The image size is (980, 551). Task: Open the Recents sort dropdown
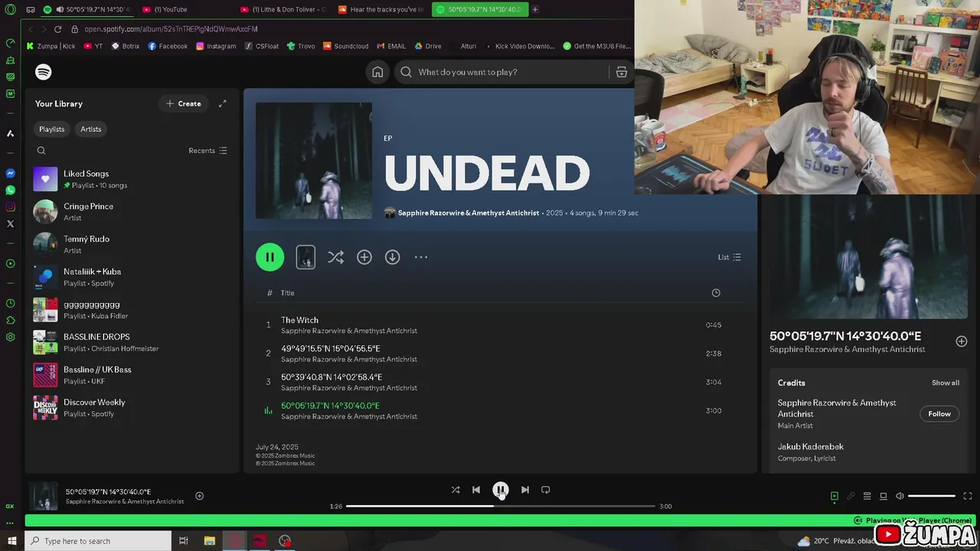click(x=207, y=151)
